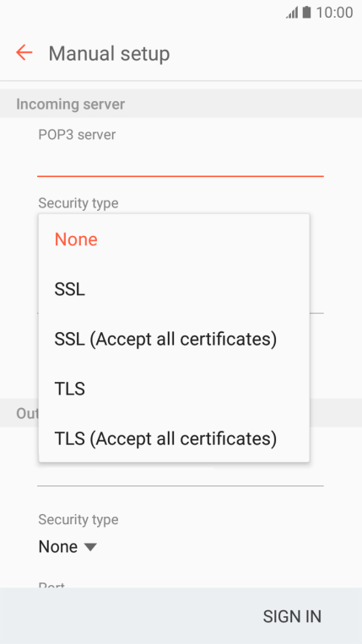Tap the 10:00 clock in status bar
The height and width of the screenshot is (644, 362).
pyautogui.click(x=334, y=13)
